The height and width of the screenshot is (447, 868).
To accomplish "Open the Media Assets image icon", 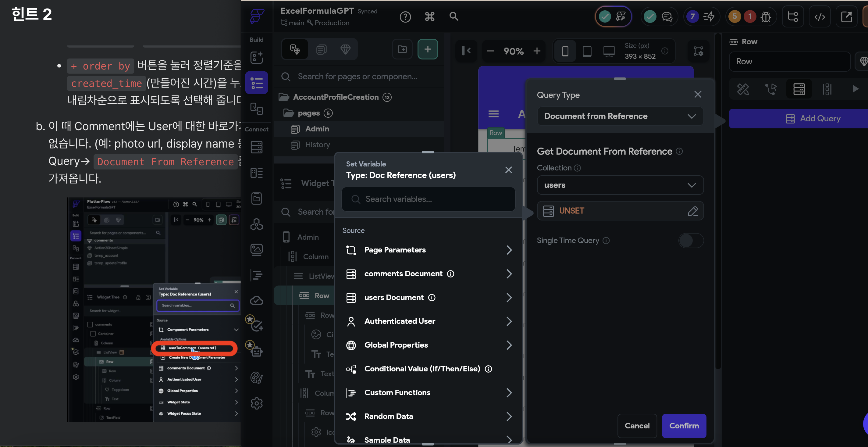I will 256,250.
